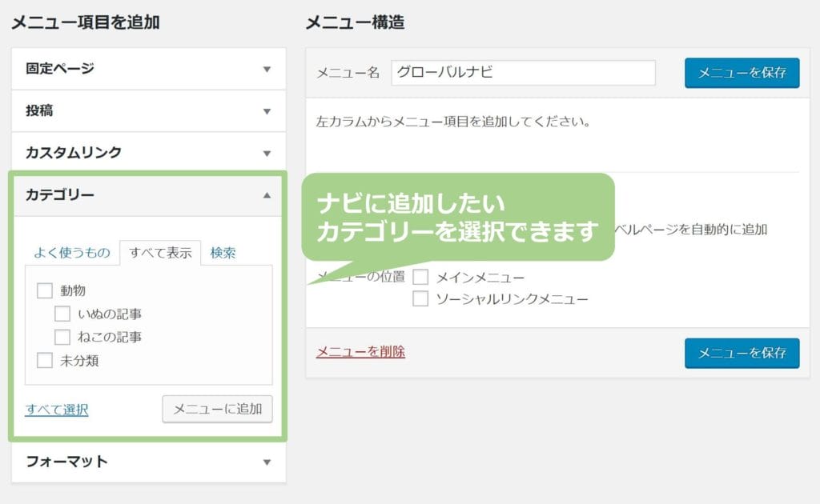Click the bottom メニューを保存 button
This screenshot has height=504, width=820.
tap(742, 353)
